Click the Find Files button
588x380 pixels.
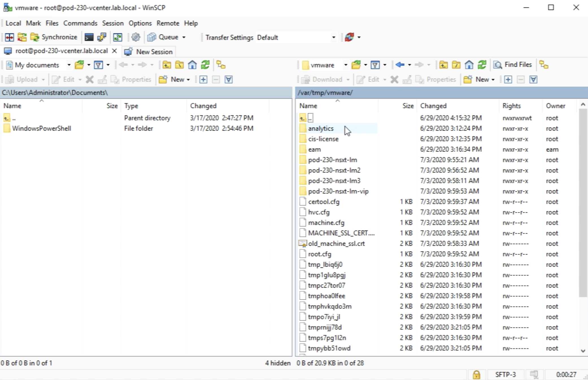coord(513,65)
